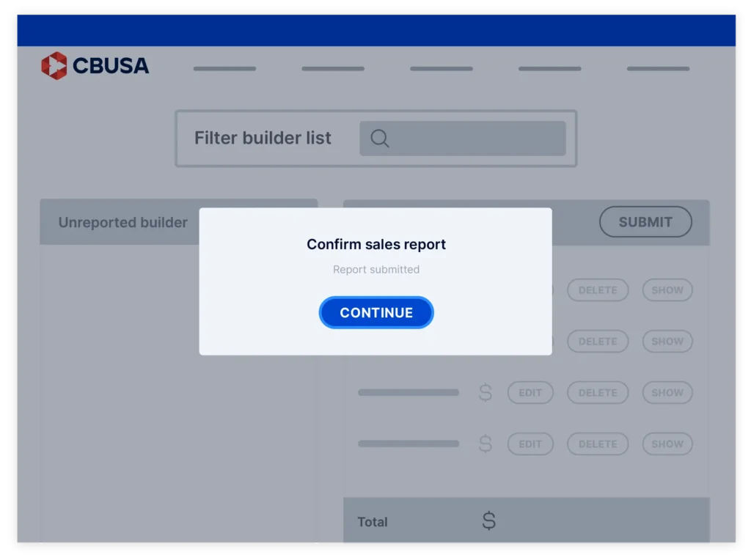Click the 'Report submitted' message text
This screenshot has width=751, height=560.
point(376,270)
